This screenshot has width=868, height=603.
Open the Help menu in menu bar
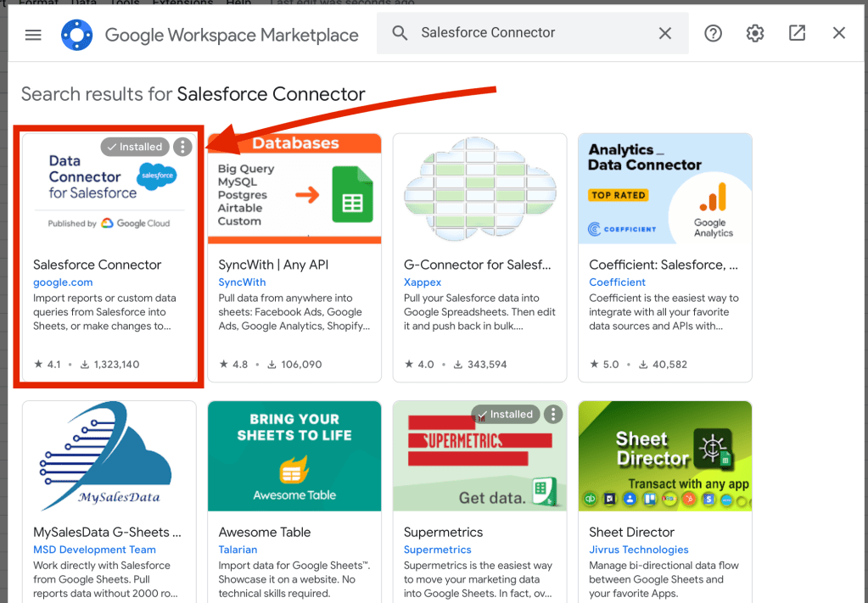coord(238,3)
